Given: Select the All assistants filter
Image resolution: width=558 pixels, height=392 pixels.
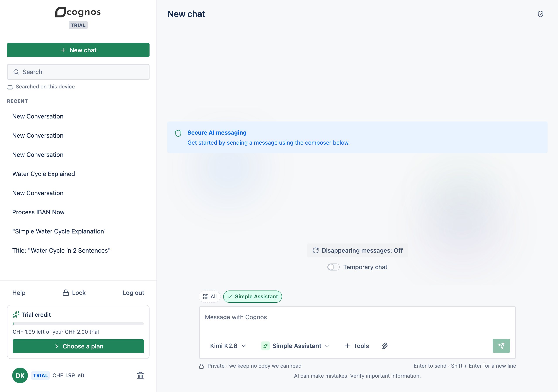Looking at the screenshot, I should [x=210, y=297].
